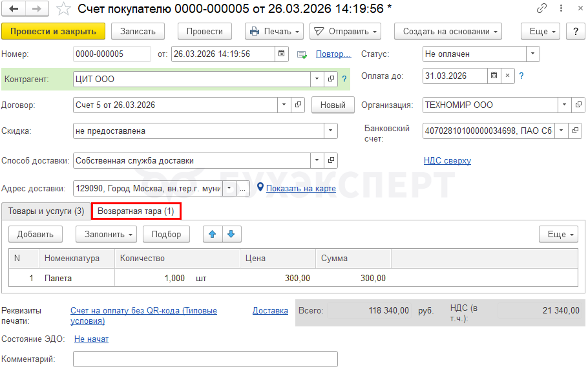Move row down with blue arrow

click(x=231, y=234)
